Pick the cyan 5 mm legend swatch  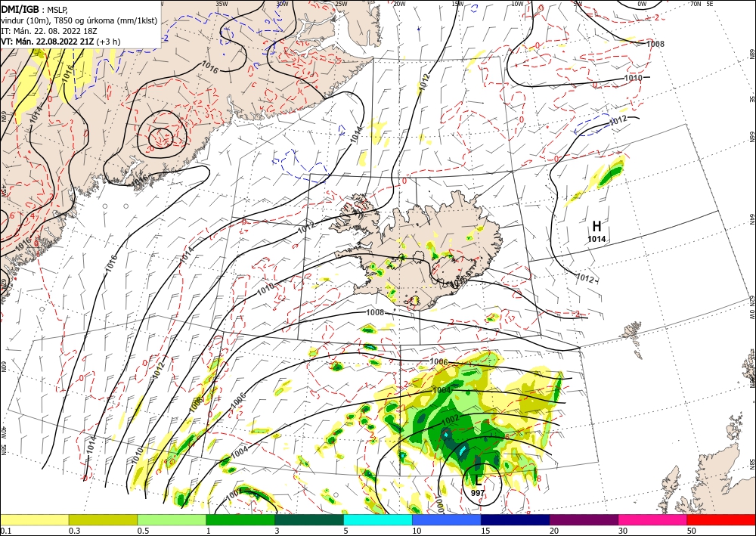point(378,519)
